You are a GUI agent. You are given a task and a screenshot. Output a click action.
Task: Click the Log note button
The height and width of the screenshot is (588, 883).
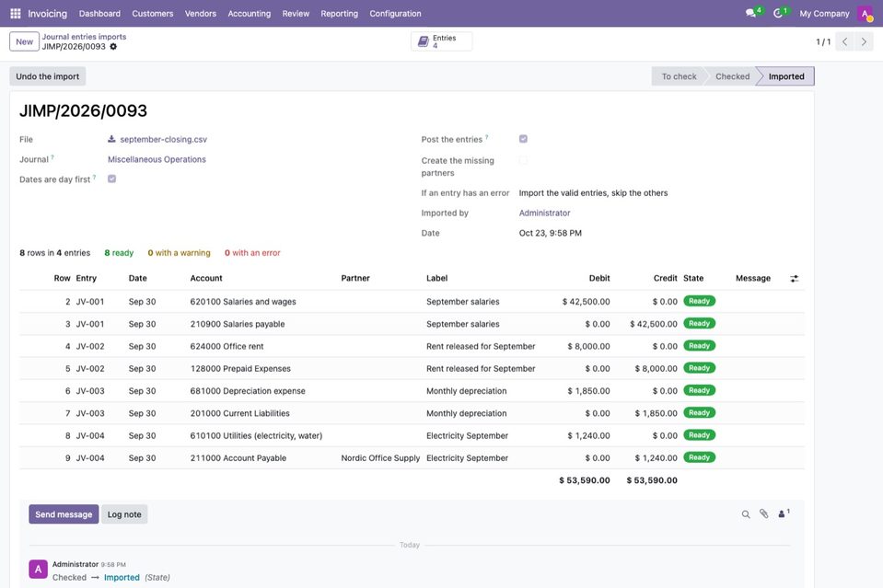click(124, 514)
